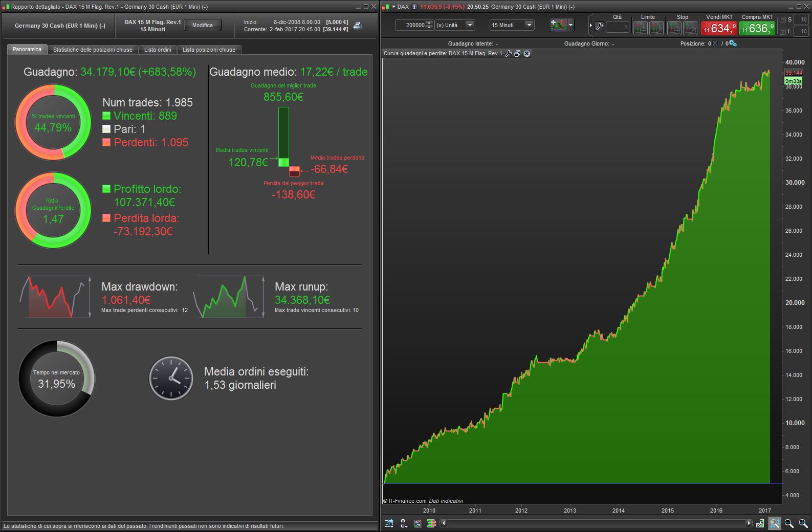Click the Max drawdown 1.061,40€ value
Screen dimensions: 812x532
tap(126, 300)
